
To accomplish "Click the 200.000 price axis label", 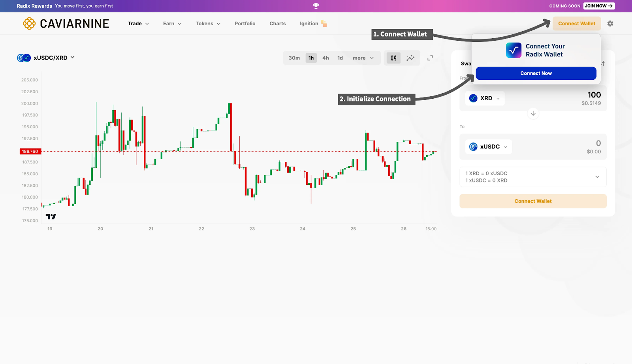I will click(x=30, y=103).
